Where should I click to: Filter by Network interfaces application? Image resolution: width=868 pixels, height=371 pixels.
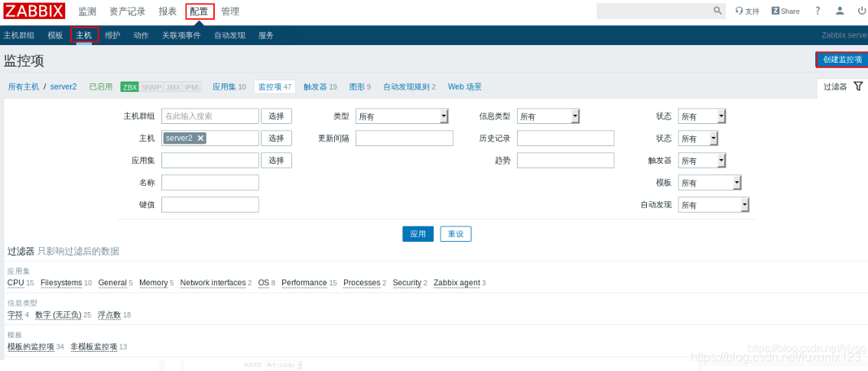coord(213,283)
